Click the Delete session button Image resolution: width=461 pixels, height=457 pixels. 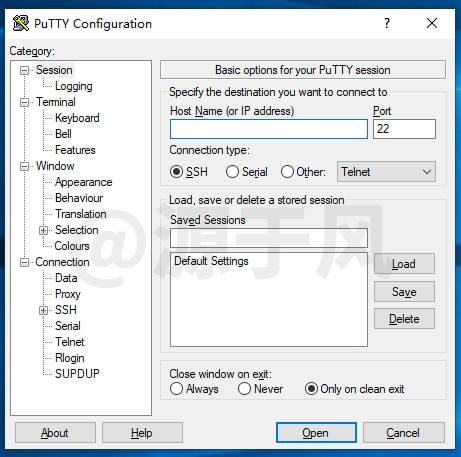coord(404,319)
